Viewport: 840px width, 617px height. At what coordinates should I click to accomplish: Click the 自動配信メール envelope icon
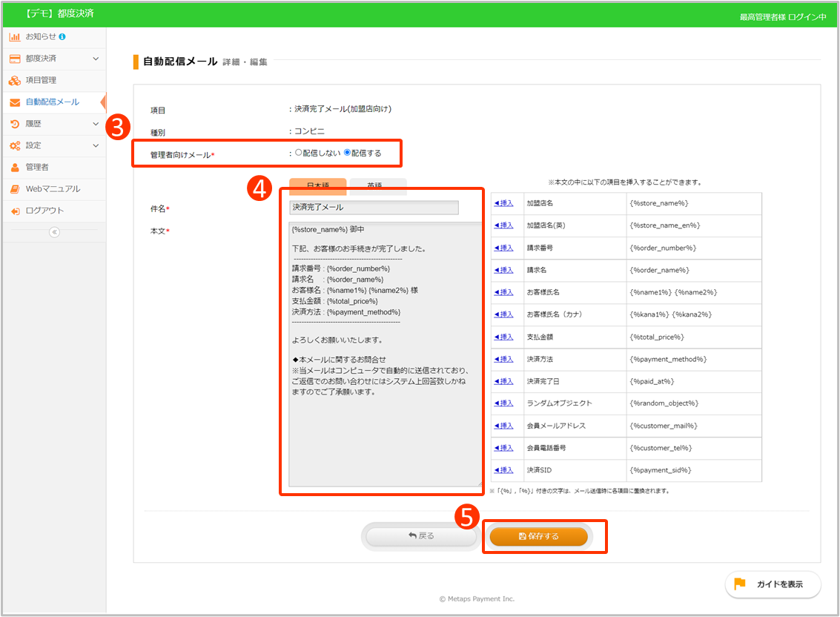pyautogui.click(x=15, y=102)
